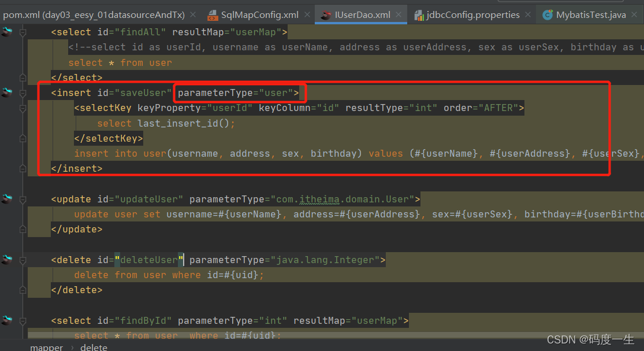Click the </delete> closing tag
644x351 pixels.
(x=77, y=290)
